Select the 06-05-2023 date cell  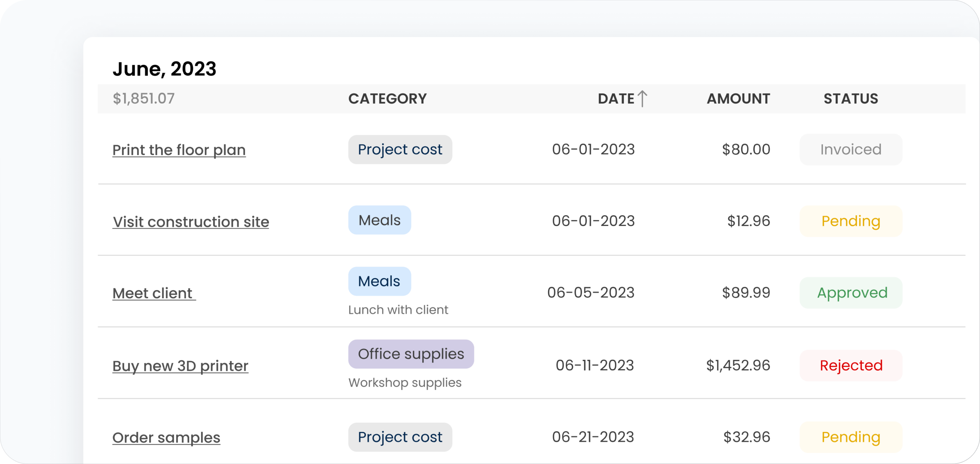coord(591,292)
